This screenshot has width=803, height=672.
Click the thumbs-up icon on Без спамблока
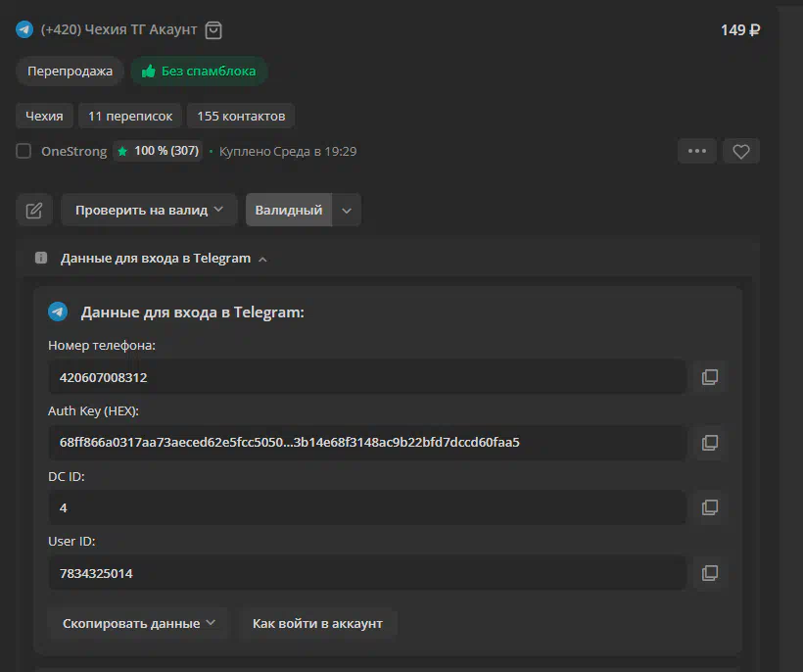click(149, 72)
